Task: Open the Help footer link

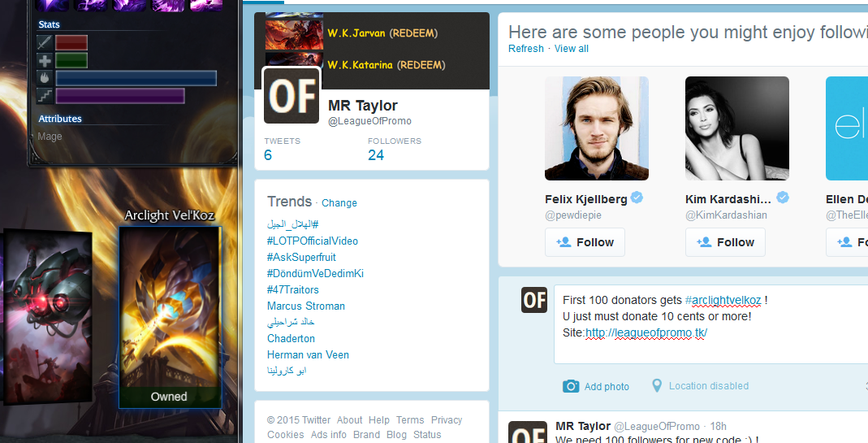Action: (x=379, y=420)
